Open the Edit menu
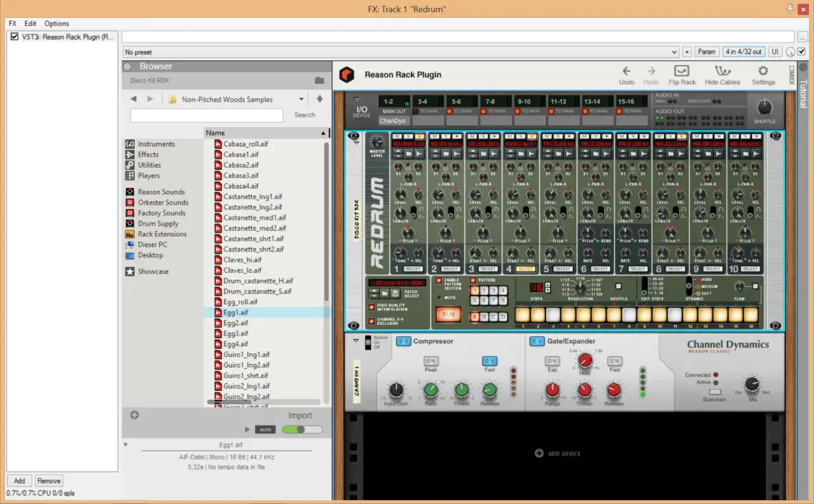Image resolution: width=814 pixels, height=504 pixels. click(31, 24)
